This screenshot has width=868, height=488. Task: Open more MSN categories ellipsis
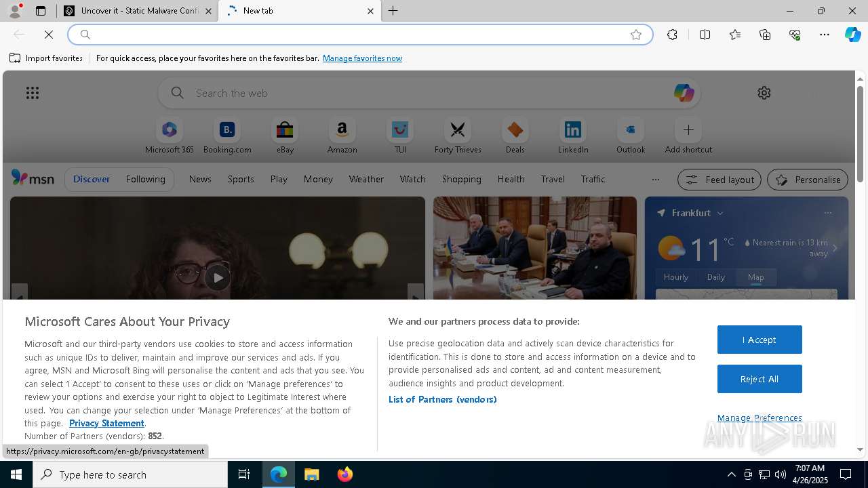[x=655, y=180]
